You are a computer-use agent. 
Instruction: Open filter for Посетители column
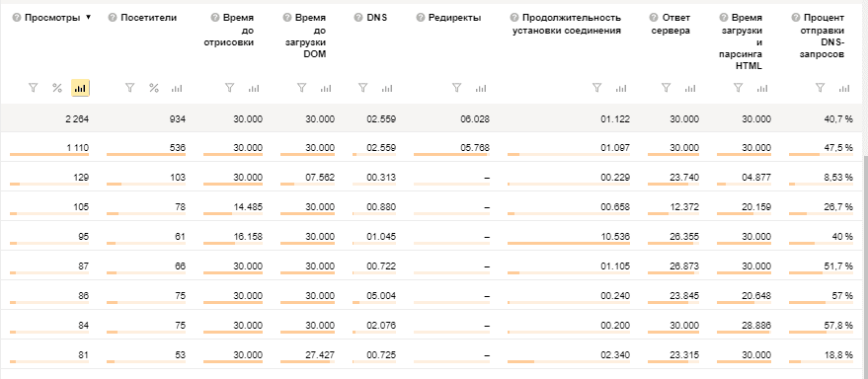tap(129, 88)
